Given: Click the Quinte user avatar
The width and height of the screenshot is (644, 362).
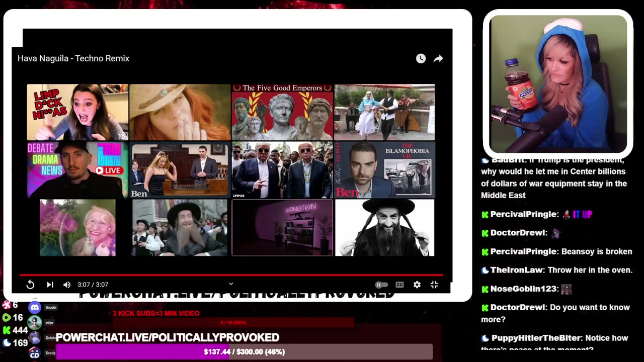Looking at the screenshot, I should 35,338.
